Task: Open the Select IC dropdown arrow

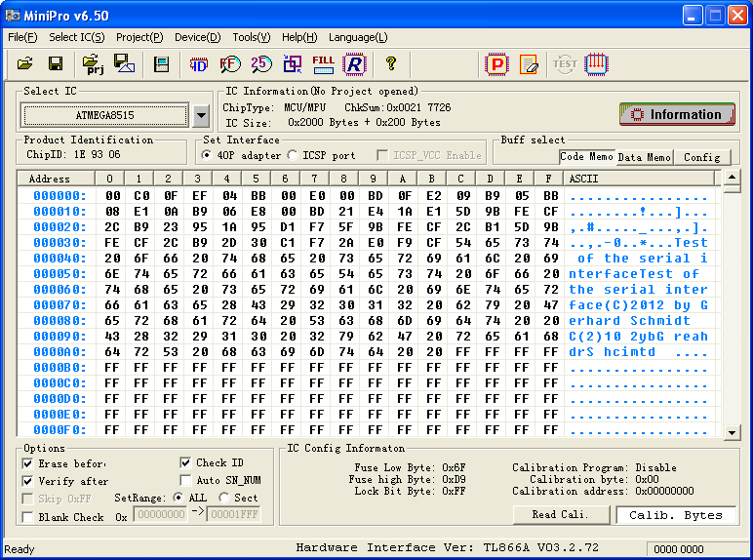Action: click(201, 116)
